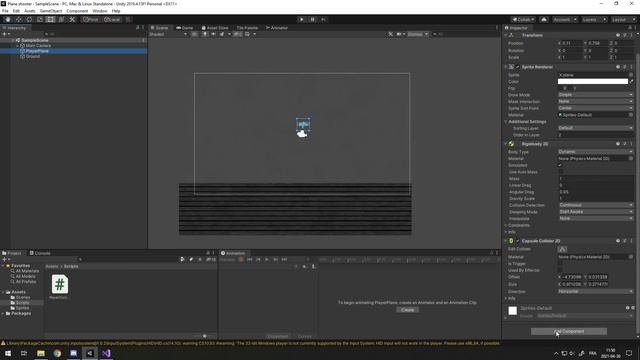This screenshot has height=360, width=640.
Task: Switch to the Console tab
Action: [x=40, y=253]
